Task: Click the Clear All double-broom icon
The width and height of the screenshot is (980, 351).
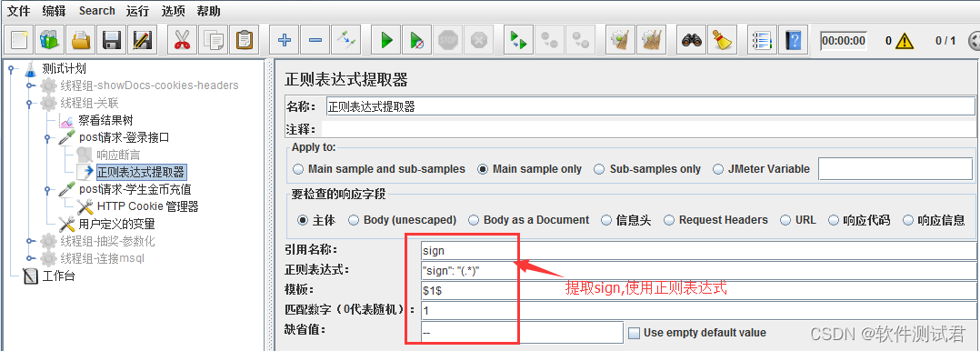Action: 652,41
